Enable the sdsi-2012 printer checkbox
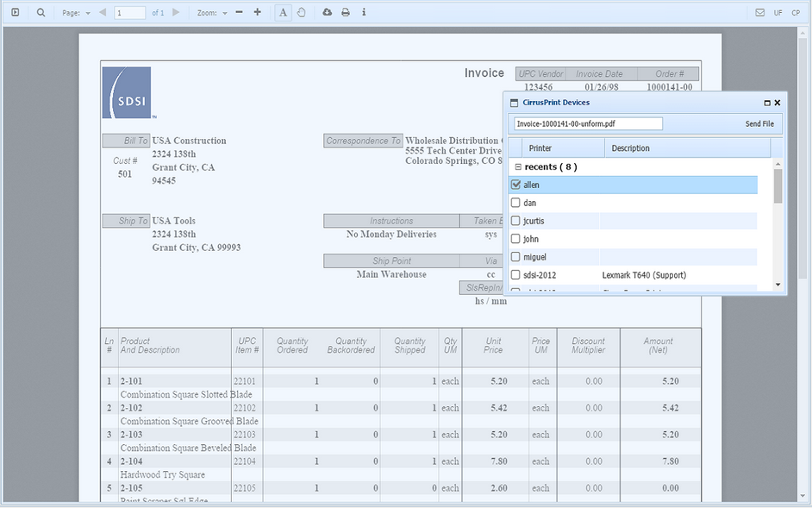 515,275
